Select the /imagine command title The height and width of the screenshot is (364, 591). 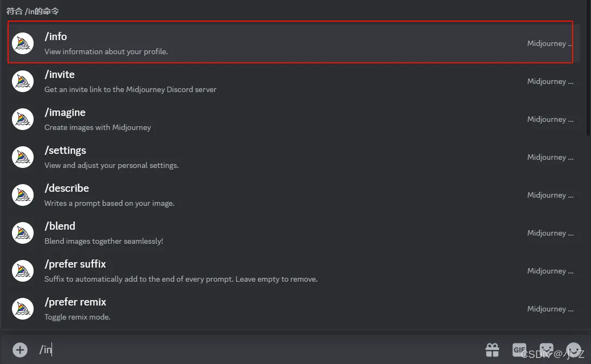pyautogui.click(x=65, y=112)
